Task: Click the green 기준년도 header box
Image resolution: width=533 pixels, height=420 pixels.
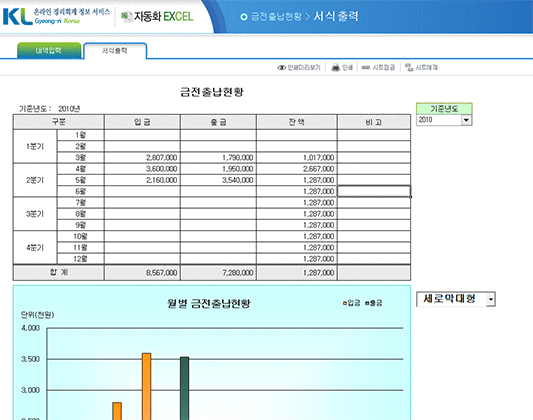Action: (x=444, y=109)
